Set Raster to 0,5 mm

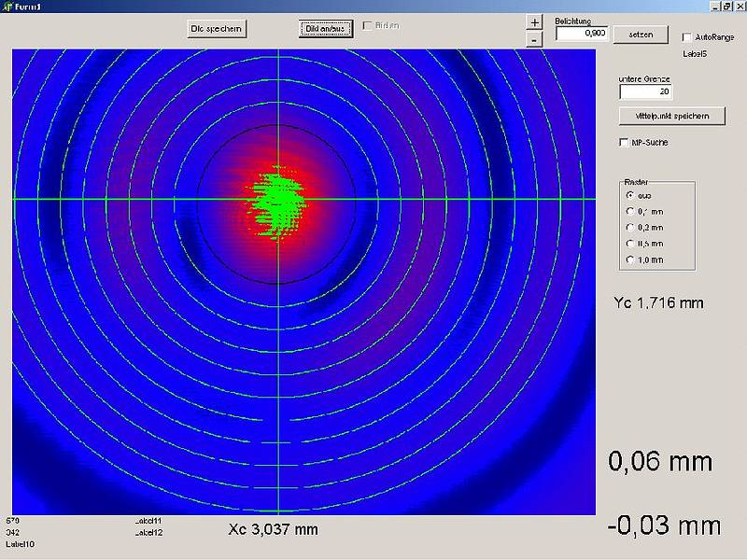click(629, 244)
